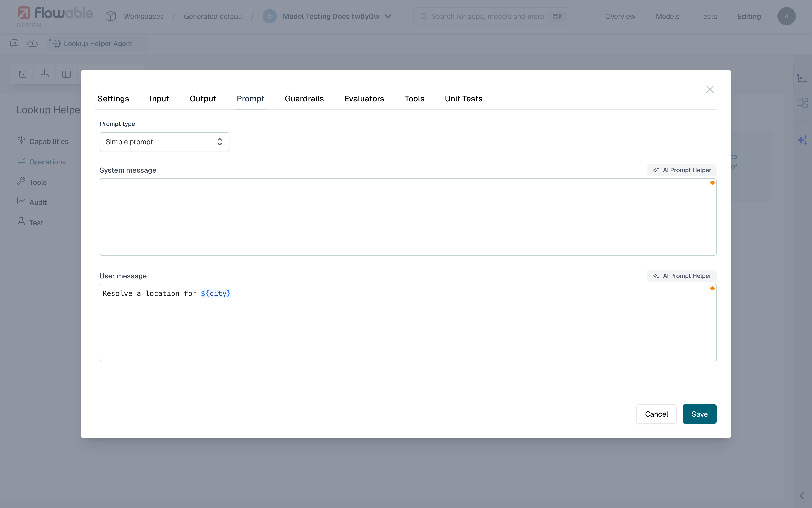Open Tools in the left sidebar
This screenshot has width=812, height=508.
[x=32, y=182]
